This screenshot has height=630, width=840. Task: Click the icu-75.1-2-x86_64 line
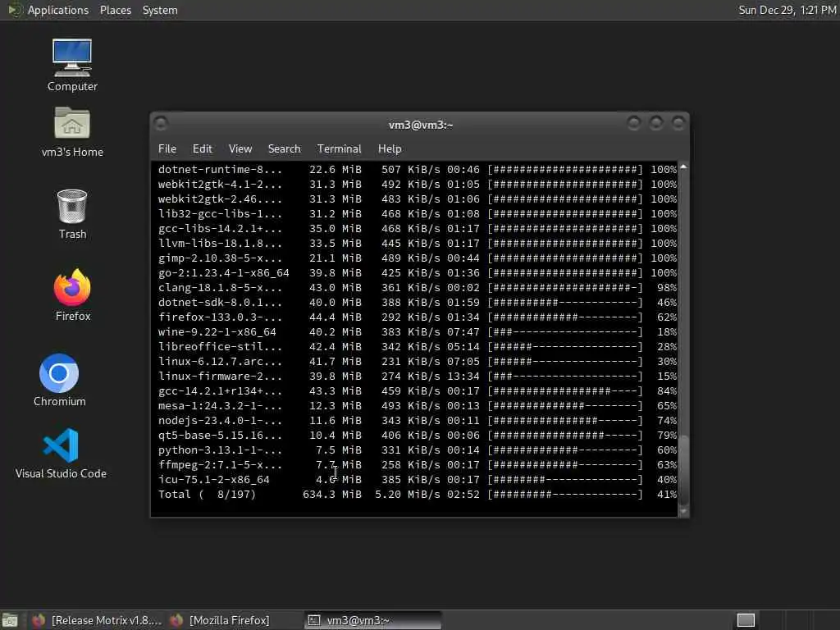[418, 480]
